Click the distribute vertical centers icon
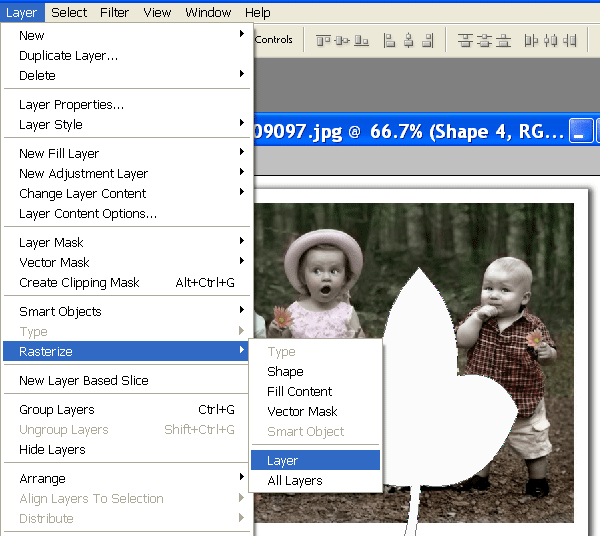Image resolution: width=600 pixels, height=536 pixels. (484, 40)
